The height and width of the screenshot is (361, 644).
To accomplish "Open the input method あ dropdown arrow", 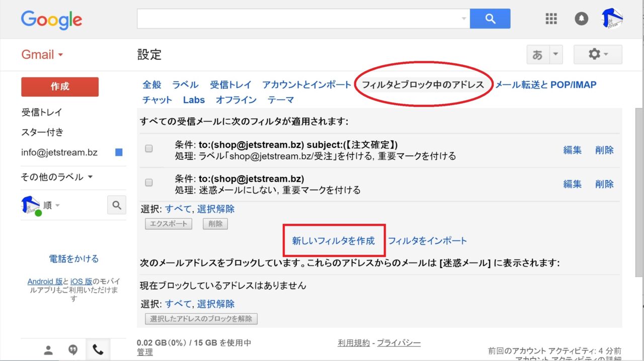I will (555, 55).
